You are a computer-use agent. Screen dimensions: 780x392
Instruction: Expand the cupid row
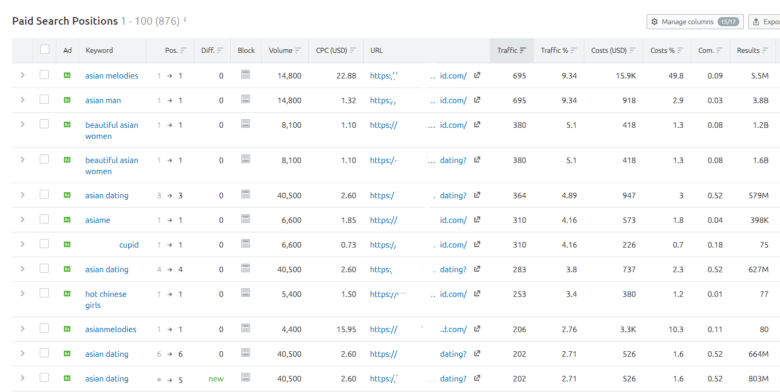(22, 244)
